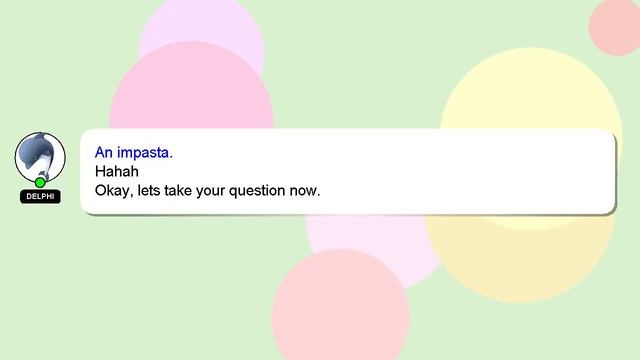The height and width of the screenshot is (360, 640).
Task: Click the Delphi dolphin avatar
Action: (x=40, y=158)
